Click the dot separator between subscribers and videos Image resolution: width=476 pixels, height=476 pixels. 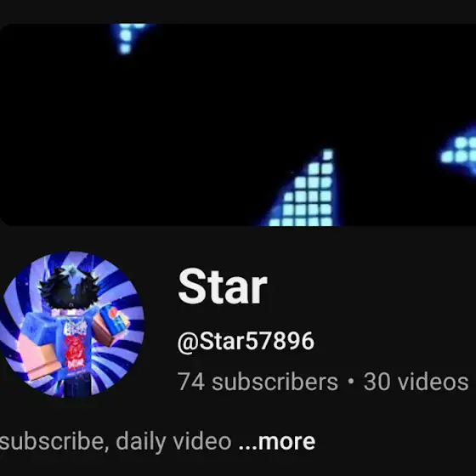[x=350, y=381]
